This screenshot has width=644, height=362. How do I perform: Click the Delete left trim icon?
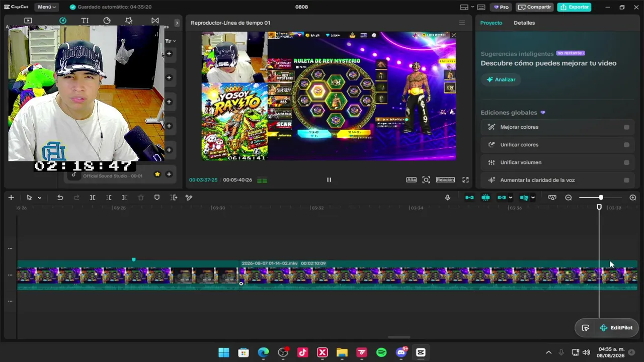pyautogui.click(x=109, y=198)
